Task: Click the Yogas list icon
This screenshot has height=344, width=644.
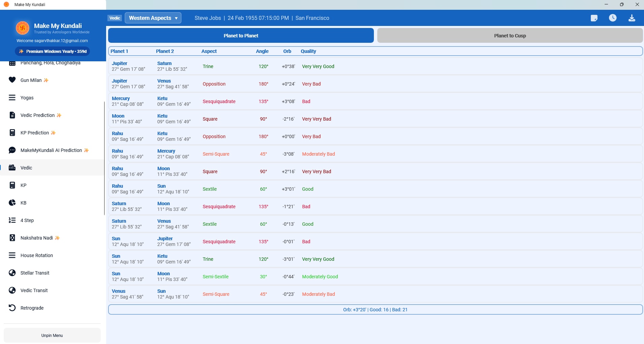Action: [12, 98]
